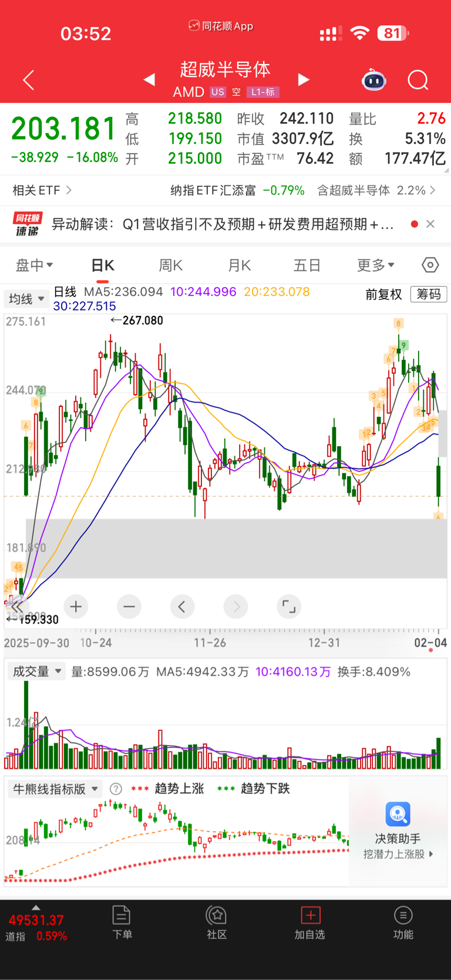This screenshot has height=980, width=451.
Task: Zoom in chart with plus button
Action: tap(76, 607)
